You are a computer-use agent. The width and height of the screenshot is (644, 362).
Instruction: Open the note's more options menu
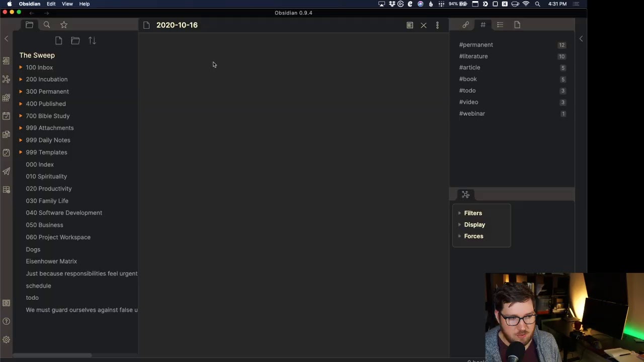tap(437, 25)
